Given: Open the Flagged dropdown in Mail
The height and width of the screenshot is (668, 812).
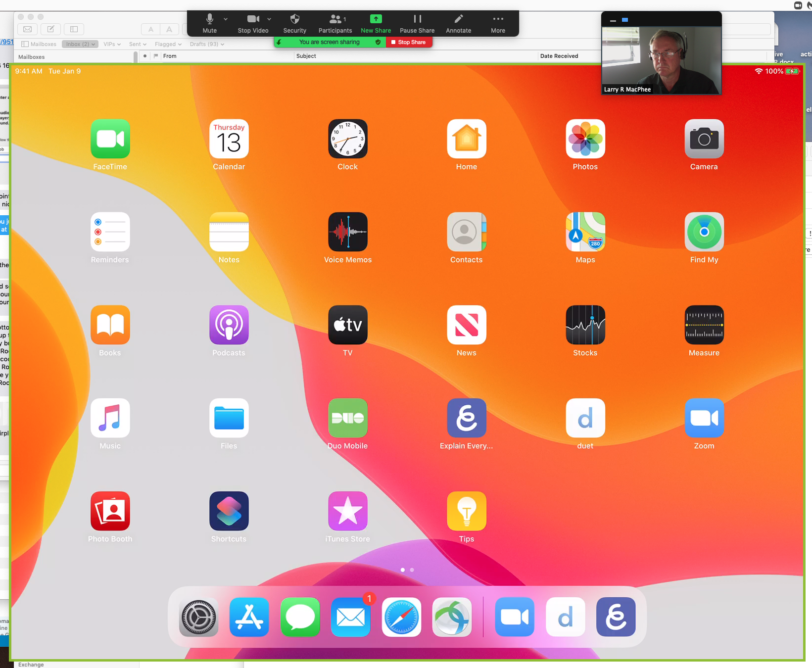Looking at the screenshot, I should point(168,44).
